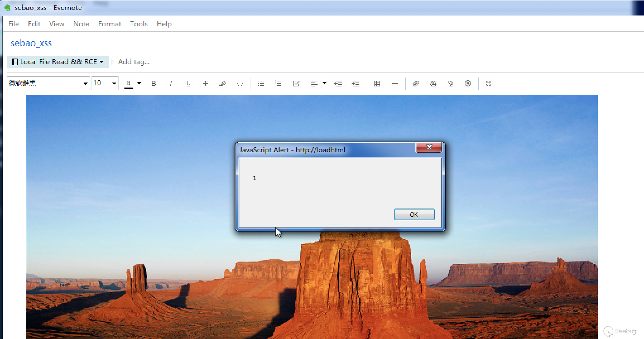Click the command symbol toolbar icon
The width and height of the screenshot is (644, 339).
[x=488, y=83]
